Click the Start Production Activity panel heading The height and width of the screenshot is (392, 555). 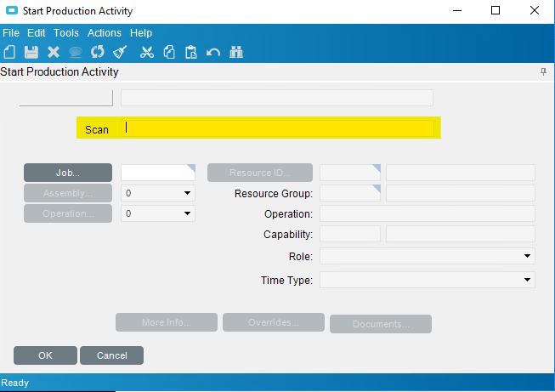pyautogui.click(x=59, y=72)
